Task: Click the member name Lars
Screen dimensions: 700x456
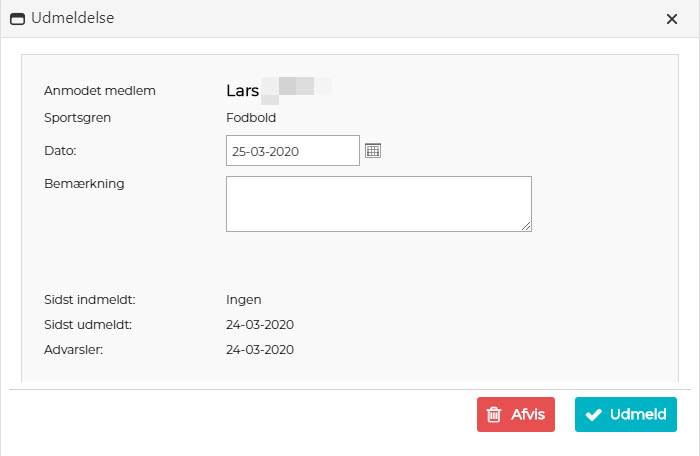Action: click(x=243, y=91)
